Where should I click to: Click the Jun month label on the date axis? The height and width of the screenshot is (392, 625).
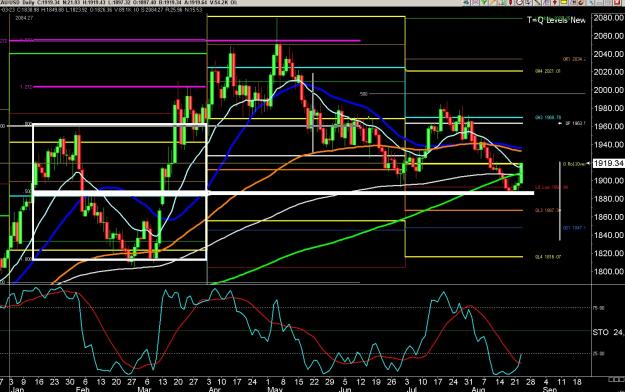tap(345, 389)
